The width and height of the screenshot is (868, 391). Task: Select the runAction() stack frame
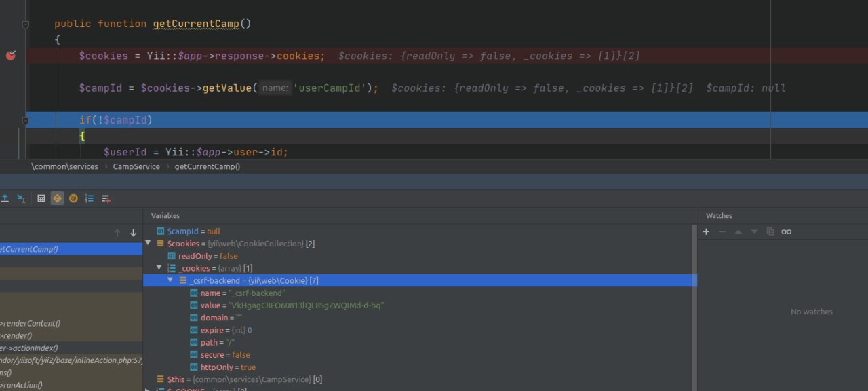click(x=71, y=385)
